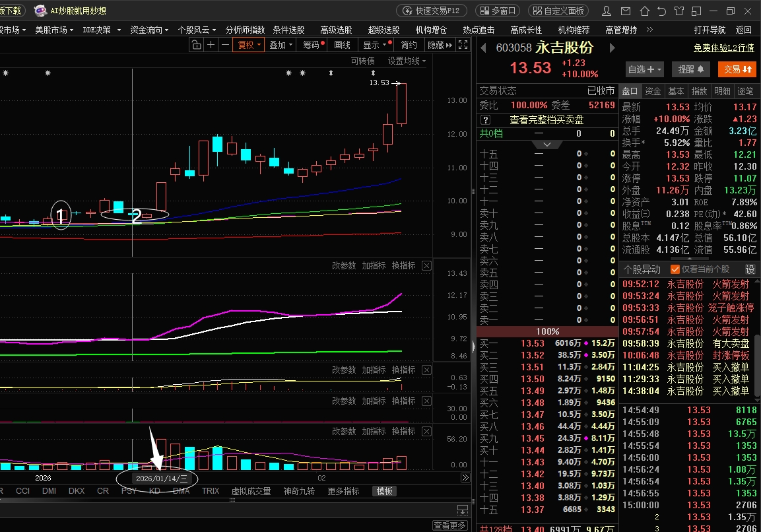Collapse order book with down chevron
The image size is (761, 532).
pos(547,145)
